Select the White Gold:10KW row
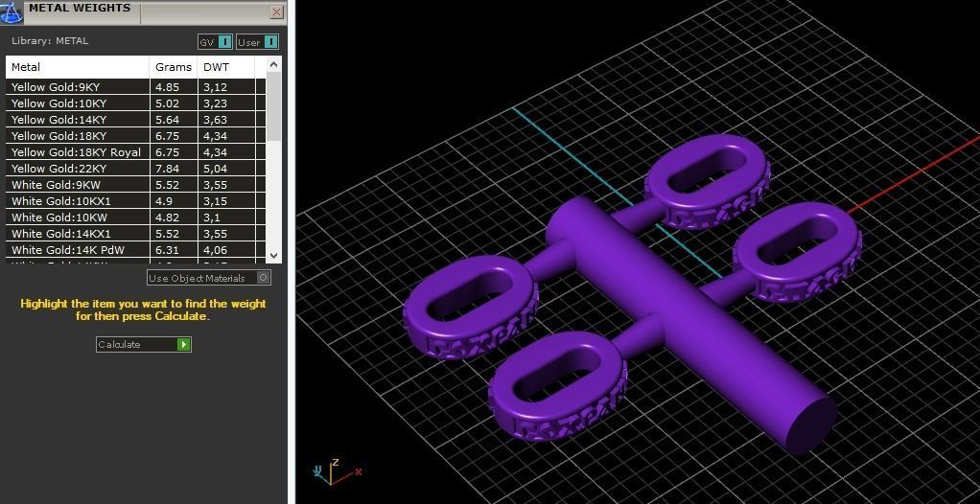This screenshot has height=504, width=980. point(135,218)
